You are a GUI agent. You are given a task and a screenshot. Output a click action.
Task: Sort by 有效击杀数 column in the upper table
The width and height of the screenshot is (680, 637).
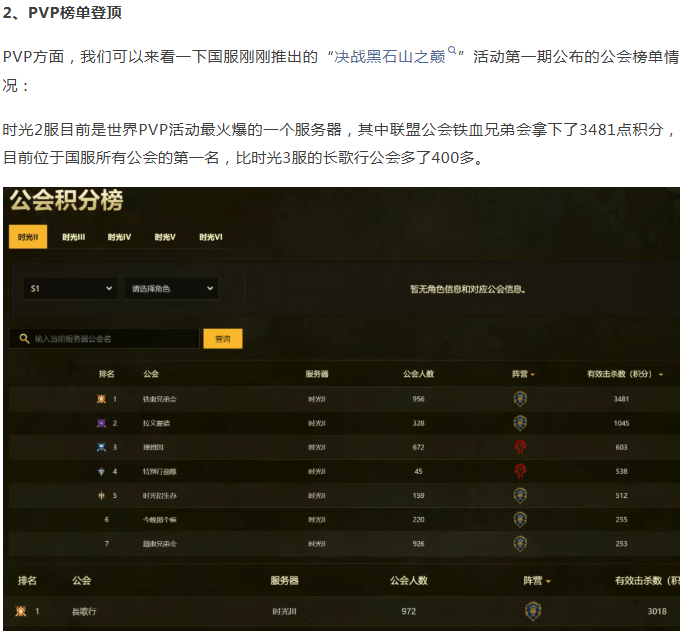coord(625,374)
